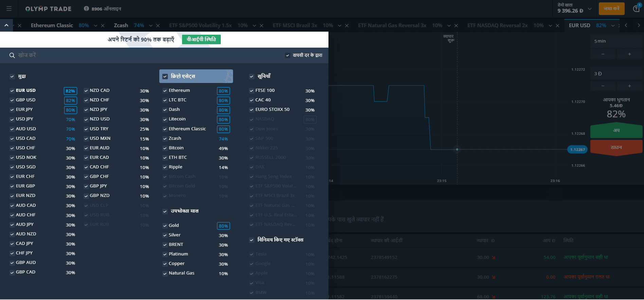This screenshot has width=644, height=300.
Task: Click the 1.12267 current price marker
Action: [577, 150]
